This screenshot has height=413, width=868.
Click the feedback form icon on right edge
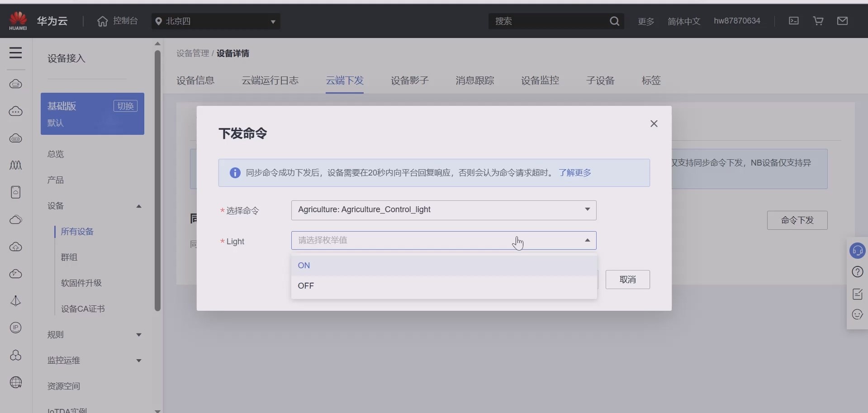pyautogui.click(x=858, y=294)
